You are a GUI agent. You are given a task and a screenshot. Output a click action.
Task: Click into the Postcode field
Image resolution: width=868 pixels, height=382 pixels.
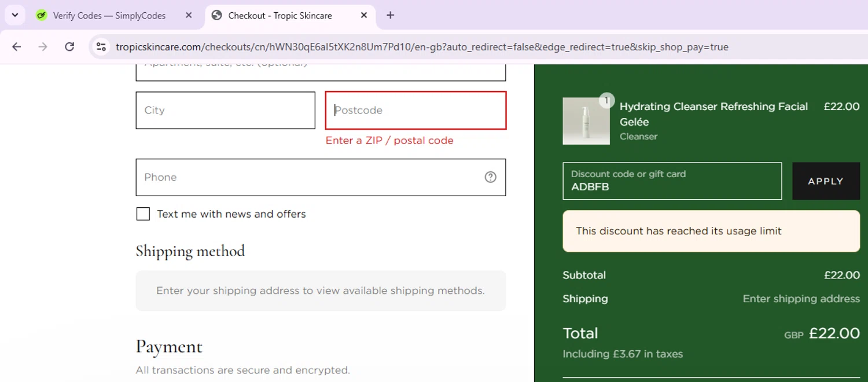tap(415, 110)
